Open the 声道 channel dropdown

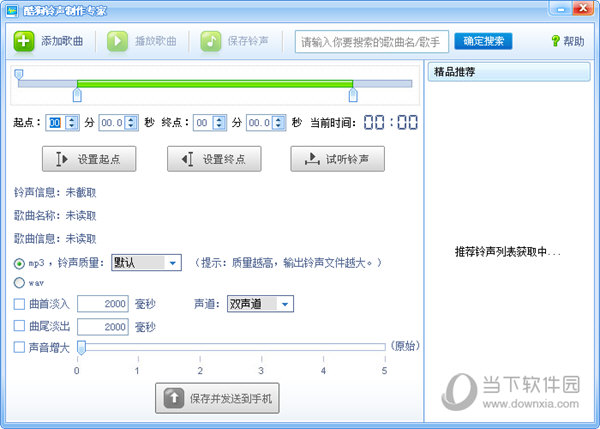[260, 304]
